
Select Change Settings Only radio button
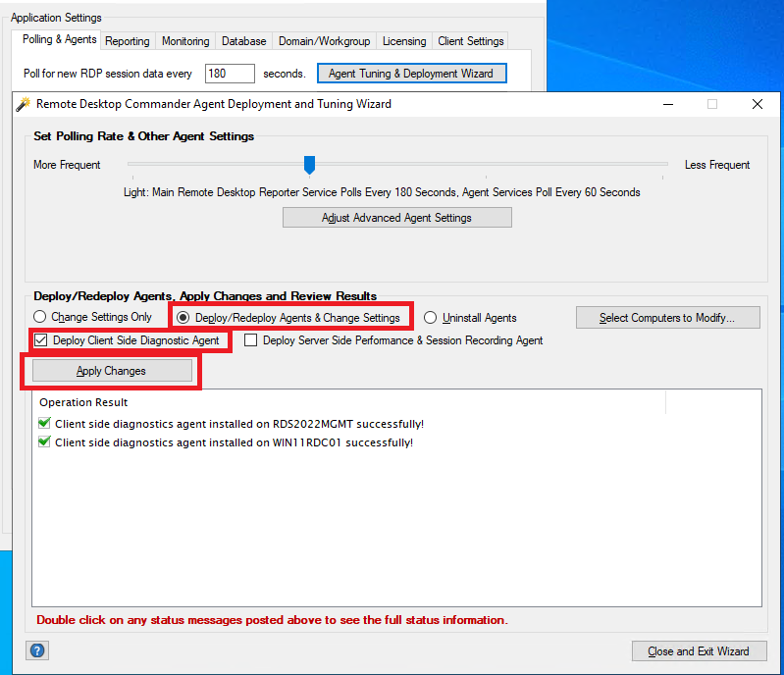click(40, 317)
